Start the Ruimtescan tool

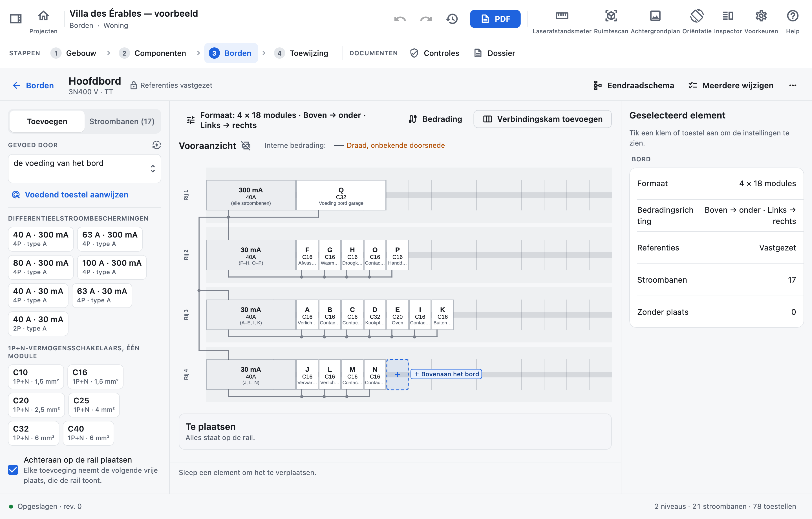(611, 22)
